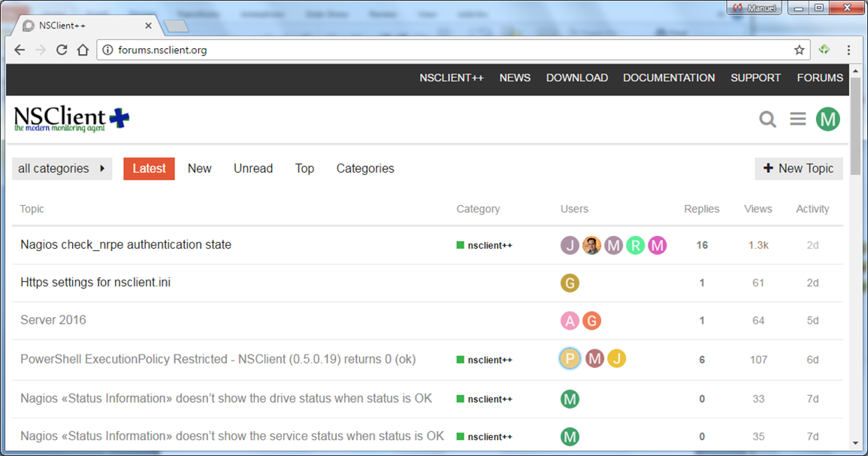Open PowerShell ExecutionPolicy Restricted topic
Screen dimensions: 868x456
point(218,359)
